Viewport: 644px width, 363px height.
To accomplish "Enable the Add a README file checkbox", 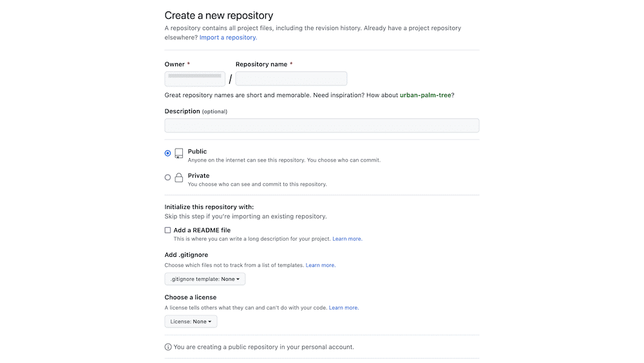I will (x=168, y=230).
